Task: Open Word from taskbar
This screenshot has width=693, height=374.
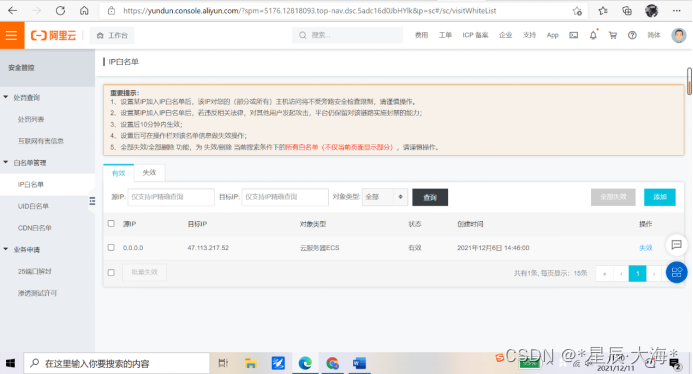Action: coord(359,363)
